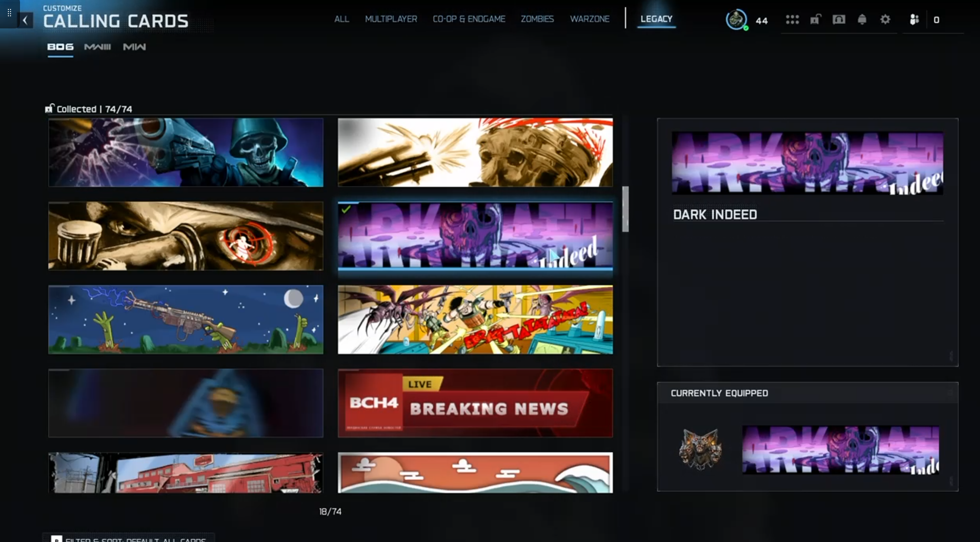
Task: Go back using the back arrow
Action: [x=25, y=21]
